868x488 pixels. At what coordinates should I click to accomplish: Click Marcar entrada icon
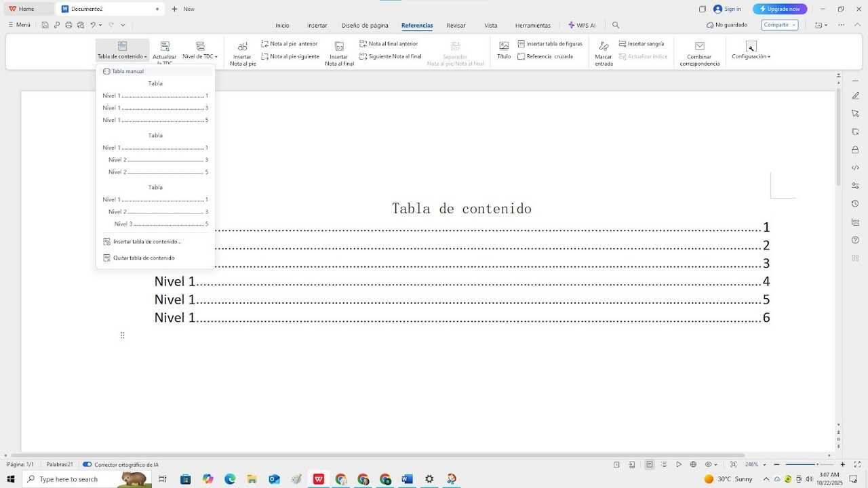pyautogui.click(x=604, y=46)
